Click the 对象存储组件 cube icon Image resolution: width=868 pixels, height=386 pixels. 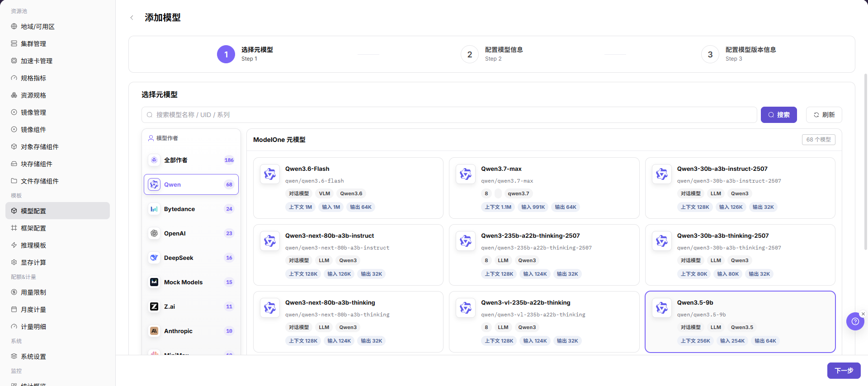(14, 147)
